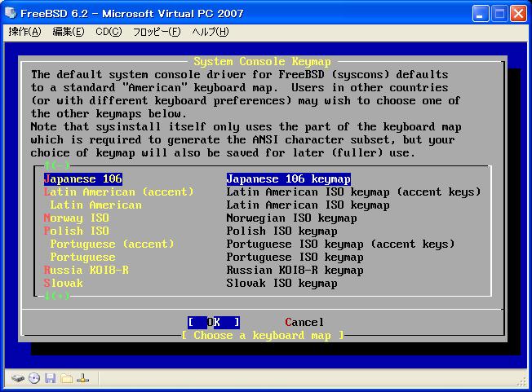Click the Virtual PC title bar icon
Screen dimensions: 532x392
point(11,13)
